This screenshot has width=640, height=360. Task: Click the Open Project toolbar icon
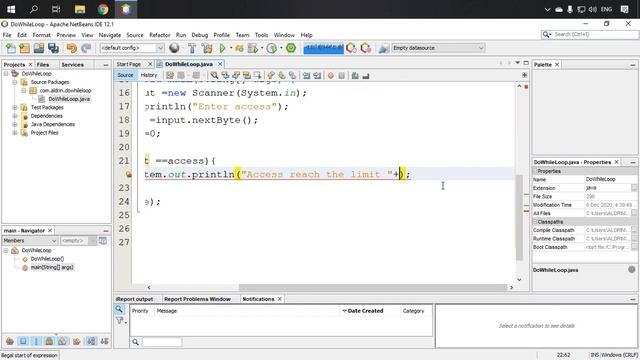[x=39, y=48]
